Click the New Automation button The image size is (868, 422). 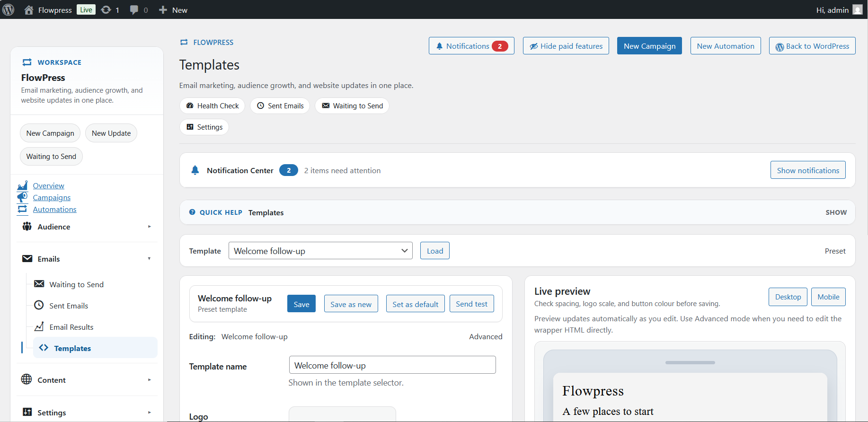pos(726,46)
